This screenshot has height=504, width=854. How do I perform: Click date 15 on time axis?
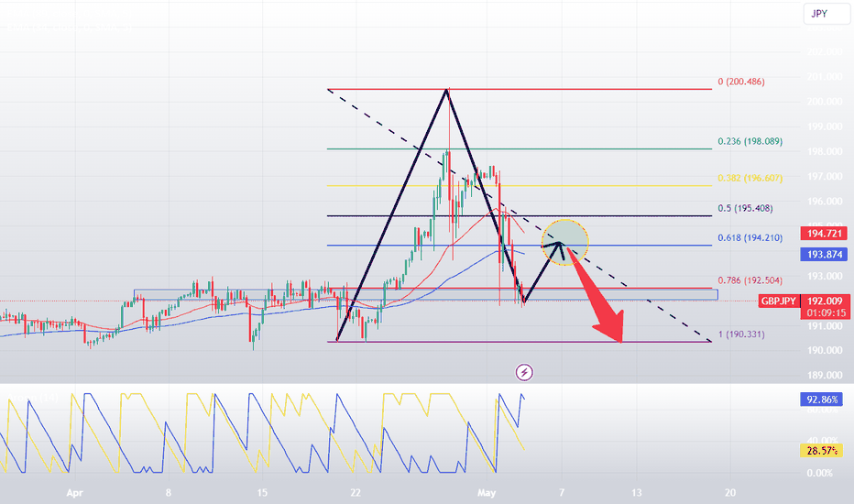click(x=262, y=493)
